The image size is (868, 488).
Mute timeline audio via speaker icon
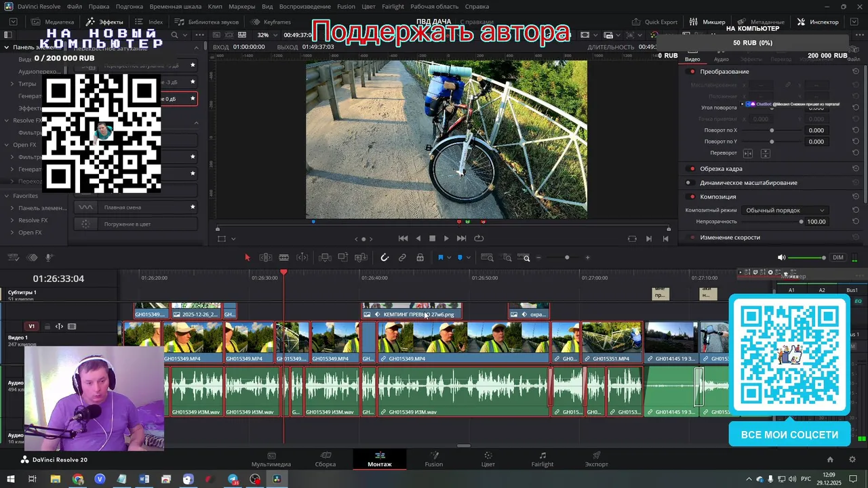pos(781,258)
